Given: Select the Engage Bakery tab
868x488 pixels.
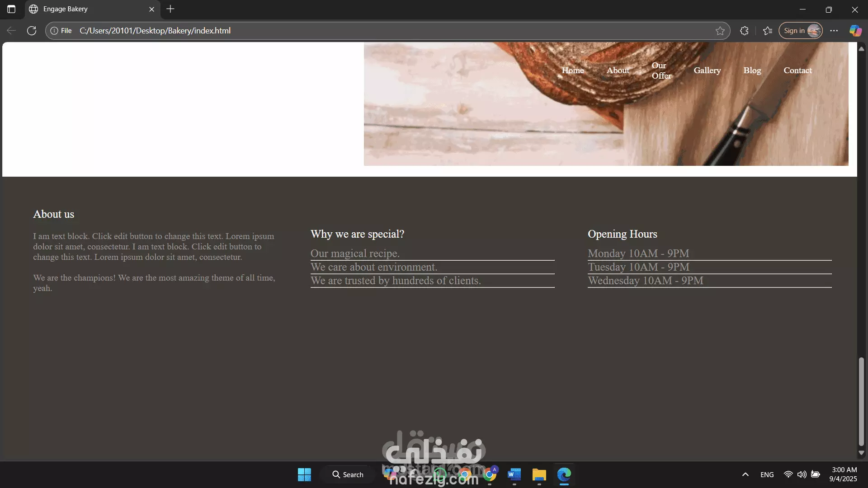Looking at the screenshot, I should (x=93, y=9).
